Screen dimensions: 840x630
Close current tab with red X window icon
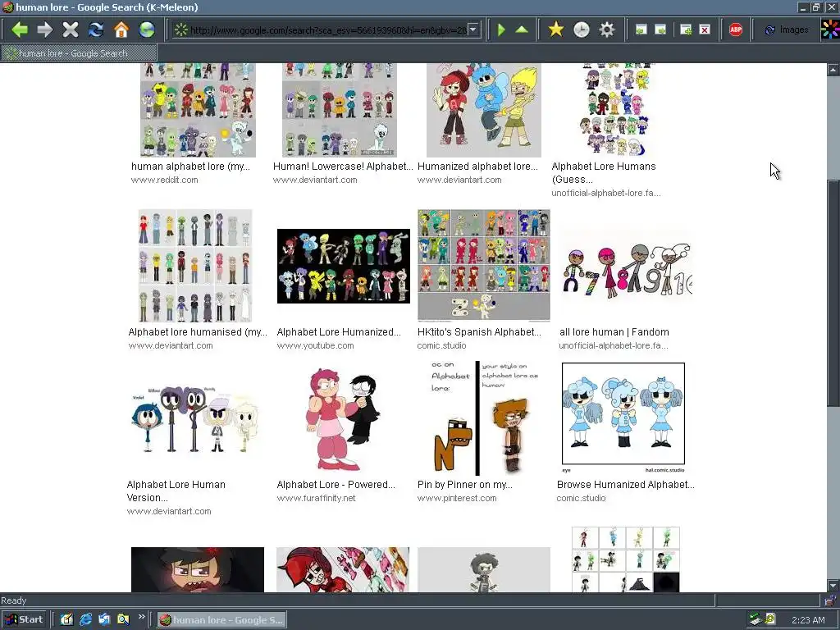pyautogui.click(x=705, y=30)
